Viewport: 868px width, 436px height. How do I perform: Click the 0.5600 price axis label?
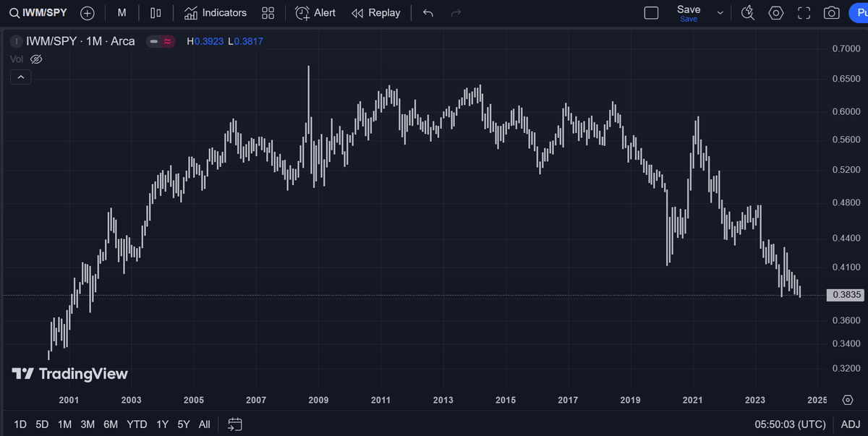coord(846,140)
